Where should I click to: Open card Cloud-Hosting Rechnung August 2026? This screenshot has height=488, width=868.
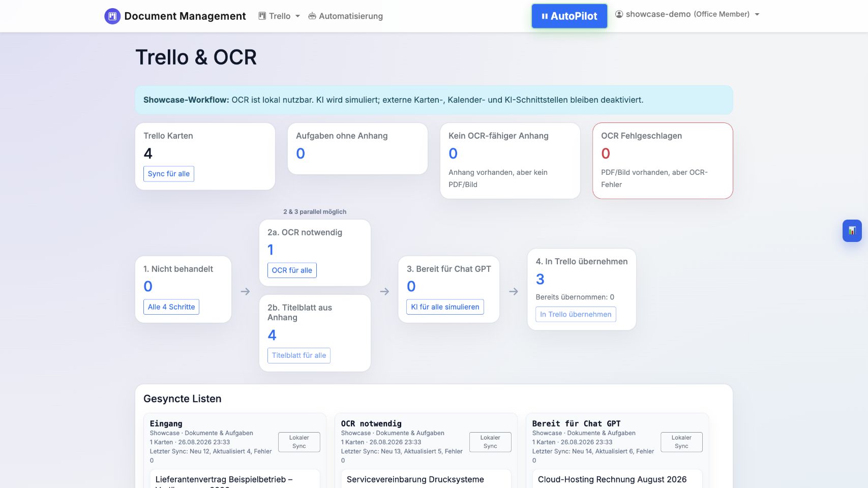pyautogui.click(x=612, y=479)
